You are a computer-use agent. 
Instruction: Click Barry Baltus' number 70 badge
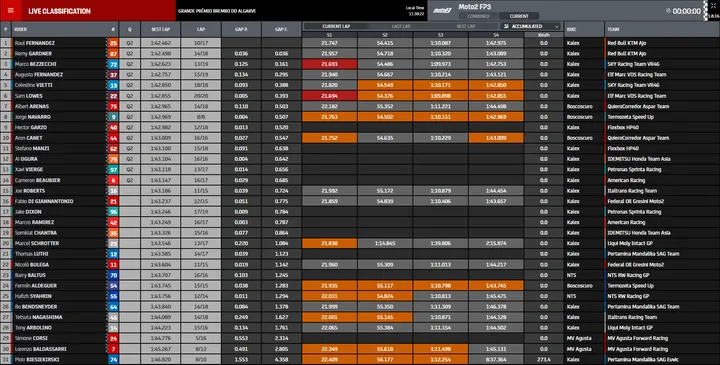pos(113,275)
